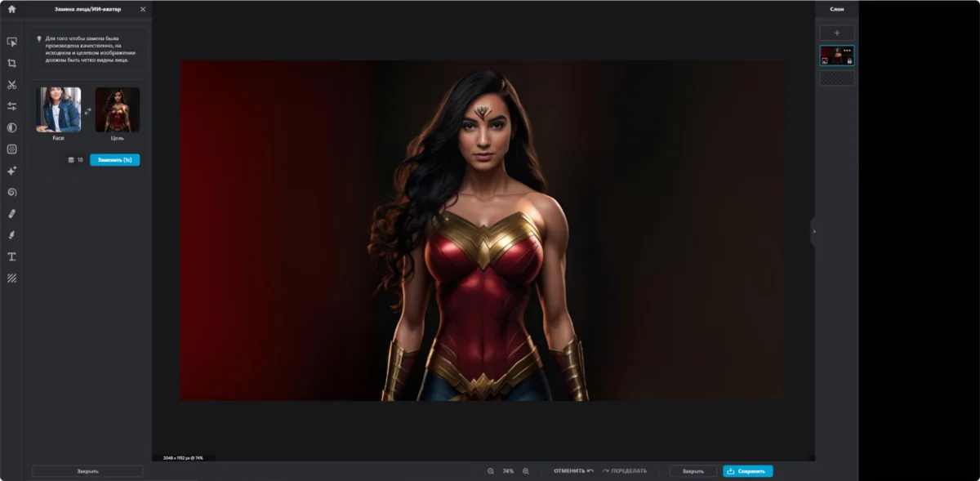
Task: Open the AI sparkle tools
Action: tap(11, 171)
